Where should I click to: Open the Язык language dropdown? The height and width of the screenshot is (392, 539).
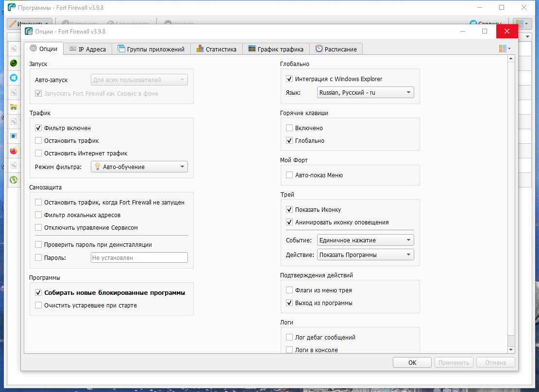[366, 92]
